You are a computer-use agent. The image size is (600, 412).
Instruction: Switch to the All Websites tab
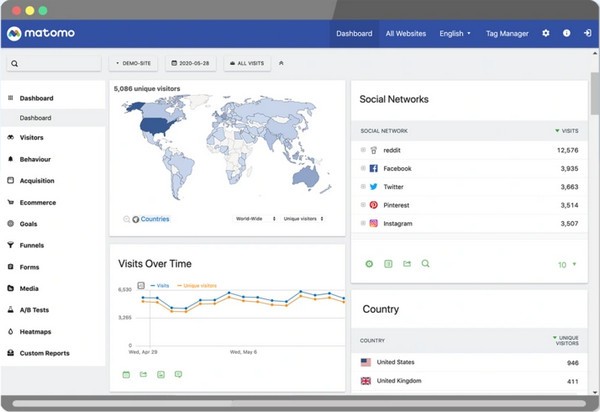[405, 33]
